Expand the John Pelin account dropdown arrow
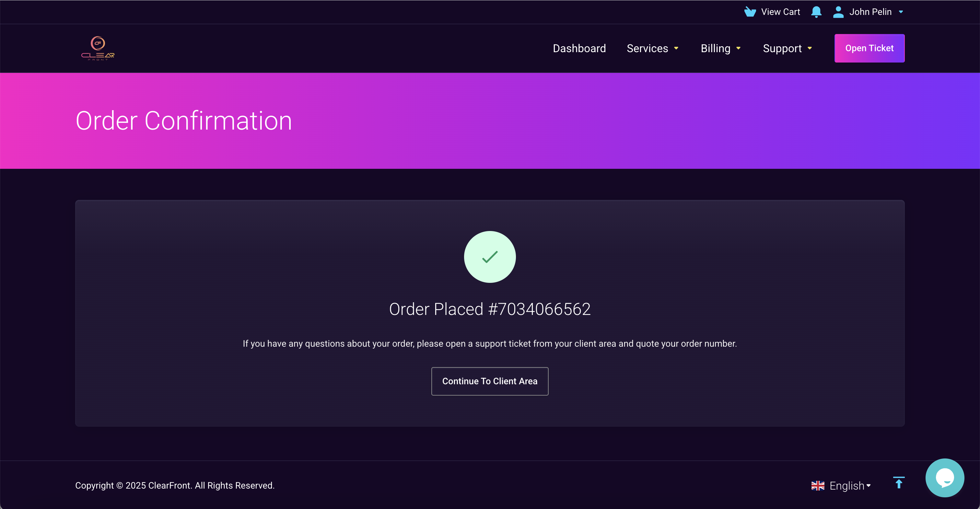980x509 pixels. pyautogui.click(x=901, y=12)
